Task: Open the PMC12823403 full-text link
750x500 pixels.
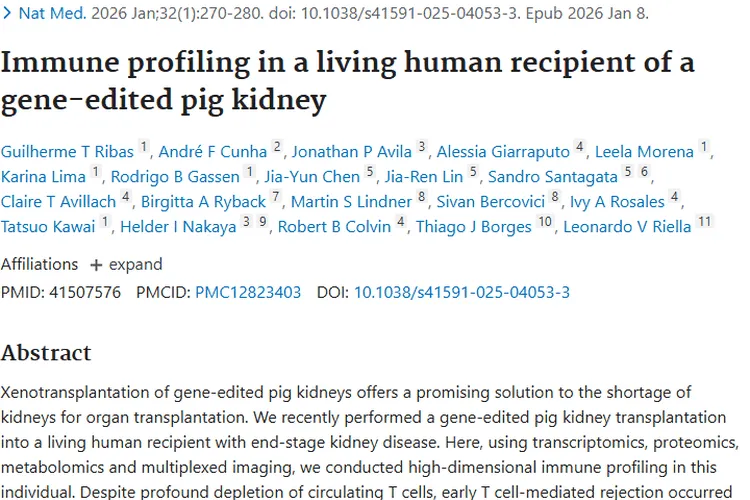Action: pos(248,293)
